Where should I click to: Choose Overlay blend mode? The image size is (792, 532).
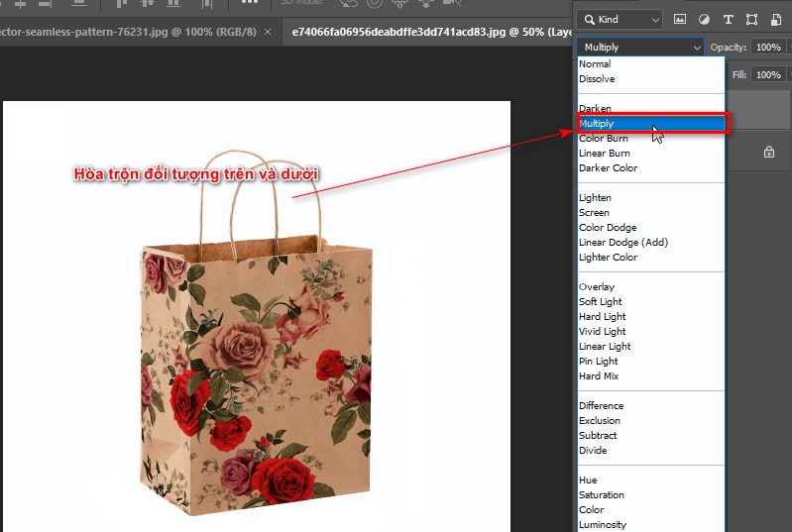click(651, 286)
